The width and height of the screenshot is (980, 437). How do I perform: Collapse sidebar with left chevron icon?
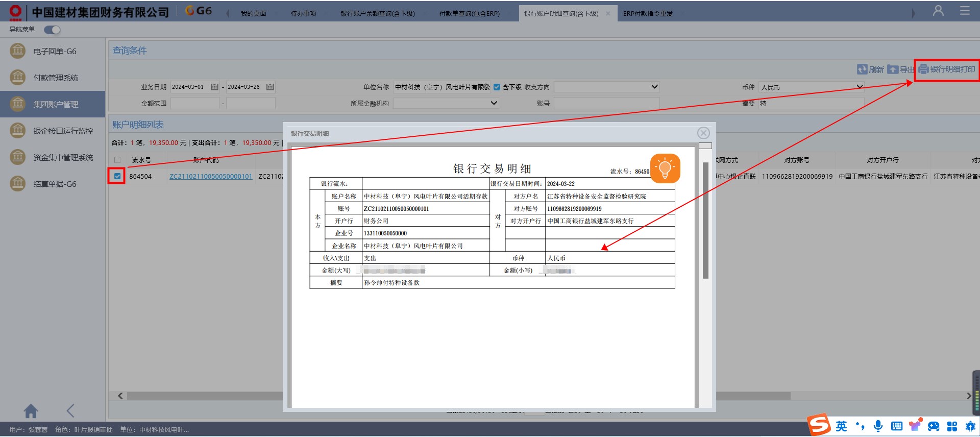click(x=70, y=410)
